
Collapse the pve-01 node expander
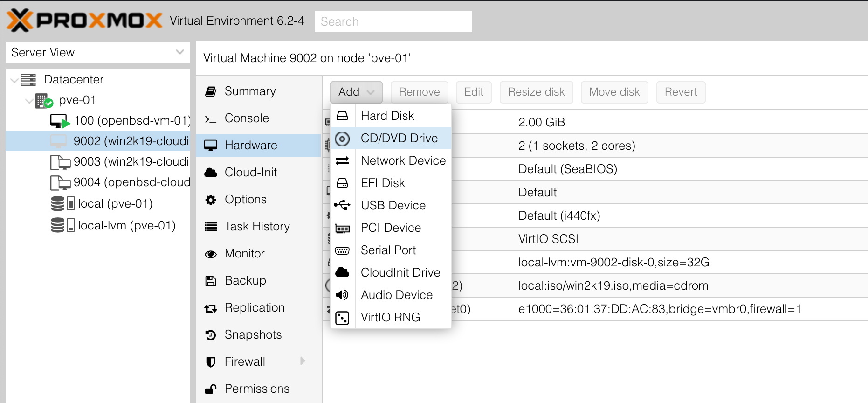pos(29,100)
